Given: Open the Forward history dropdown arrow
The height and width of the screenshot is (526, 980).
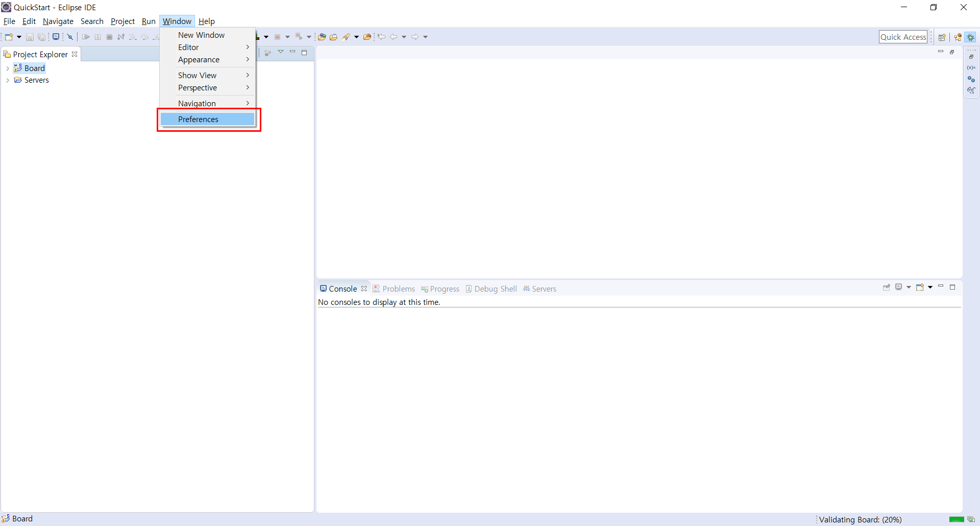Looking at the screenshot, I should click(x=425, y=37).
